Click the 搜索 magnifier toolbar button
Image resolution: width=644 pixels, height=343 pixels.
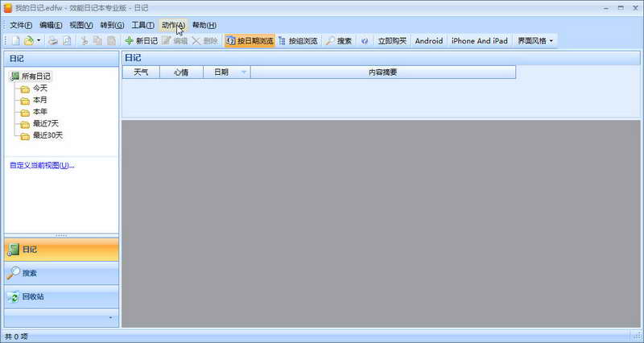pos(339,41)
